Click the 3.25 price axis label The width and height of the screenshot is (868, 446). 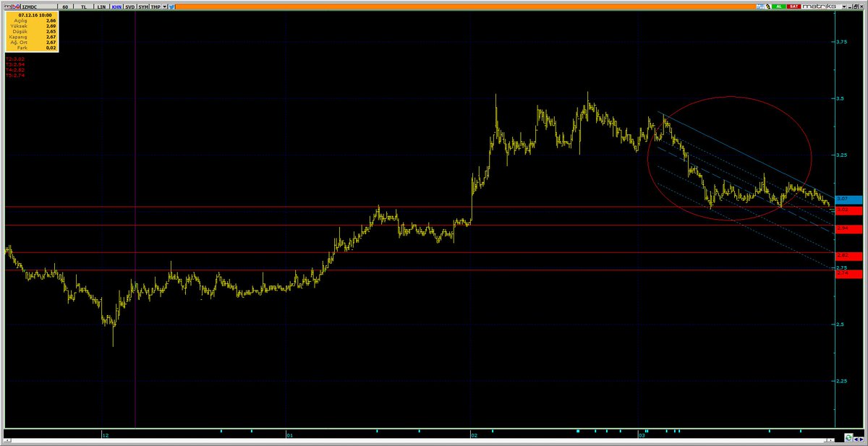pos(843,155)
